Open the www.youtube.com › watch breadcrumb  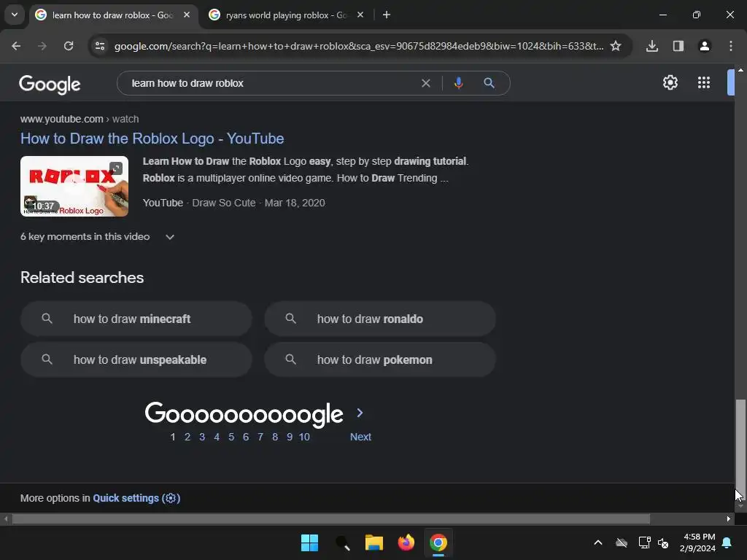[80, 119]
